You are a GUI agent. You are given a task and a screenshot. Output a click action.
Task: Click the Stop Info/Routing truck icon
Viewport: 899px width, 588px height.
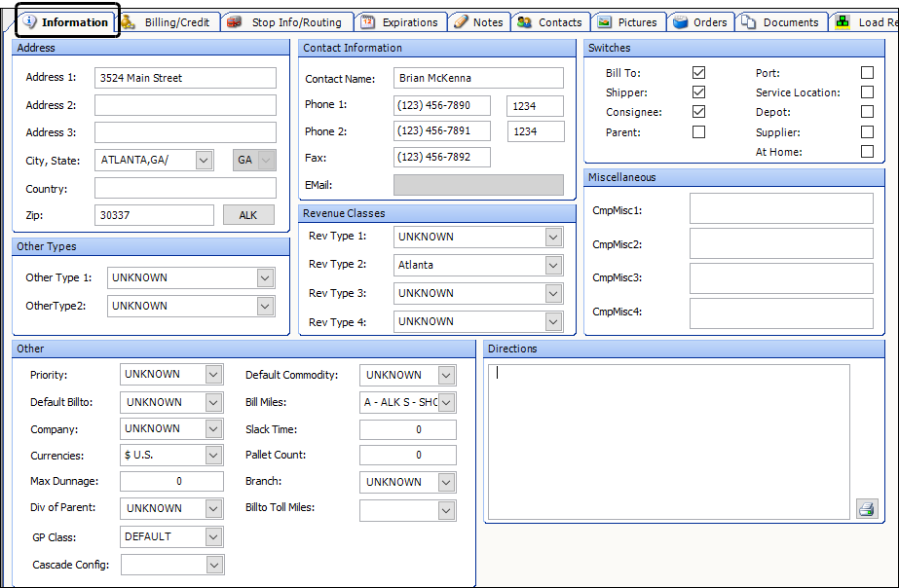coord(235,22)
